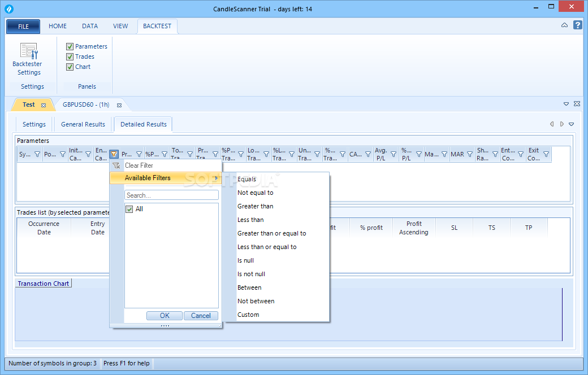Screen dimensions: 588x375
Task: Toggle the Chart panel checkbox
Action: point(70,67)
